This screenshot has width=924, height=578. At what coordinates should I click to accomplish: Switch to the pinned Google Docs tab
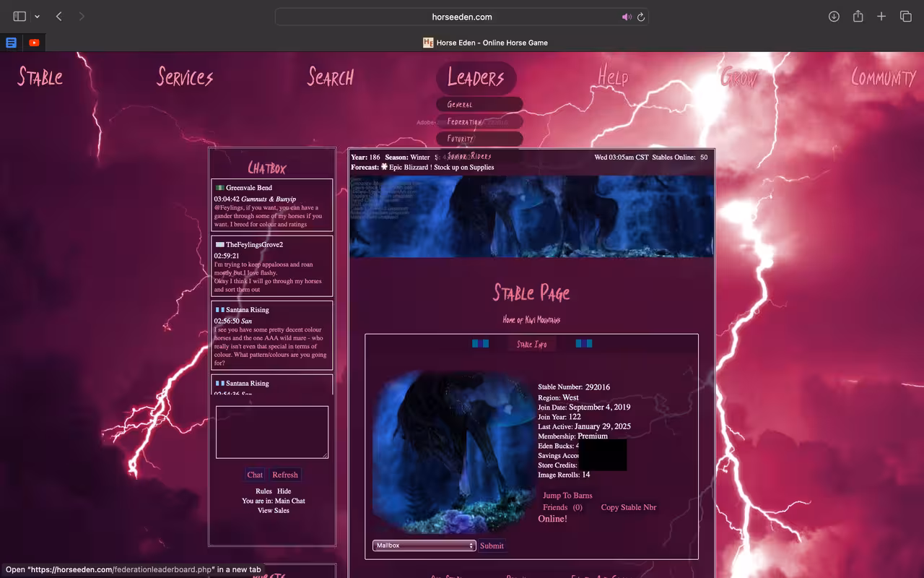(11, 43)
